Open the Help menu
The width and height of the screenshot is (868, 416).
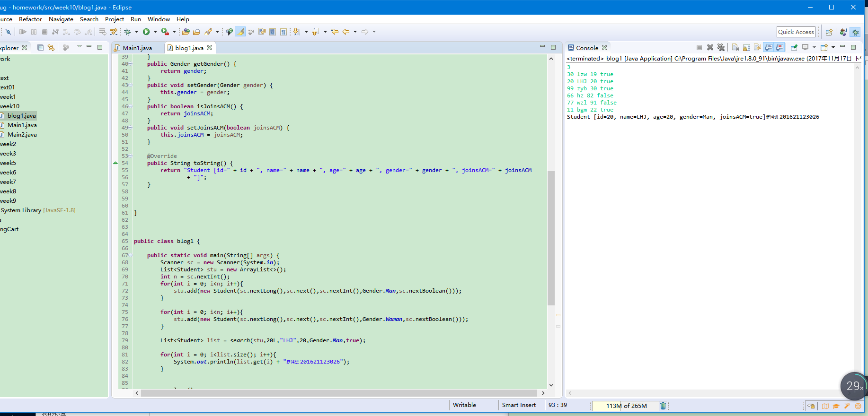point(183,19)
